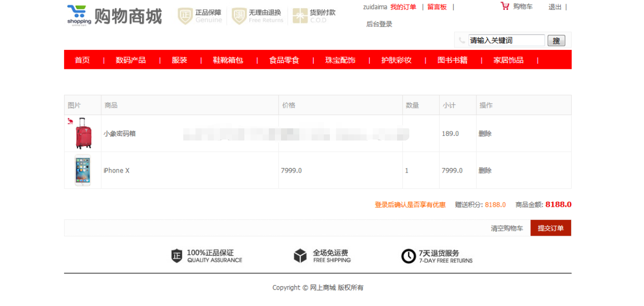The image size is (644, 306).
Task: Click the C.O.D gift box icon
Action: 300,16
